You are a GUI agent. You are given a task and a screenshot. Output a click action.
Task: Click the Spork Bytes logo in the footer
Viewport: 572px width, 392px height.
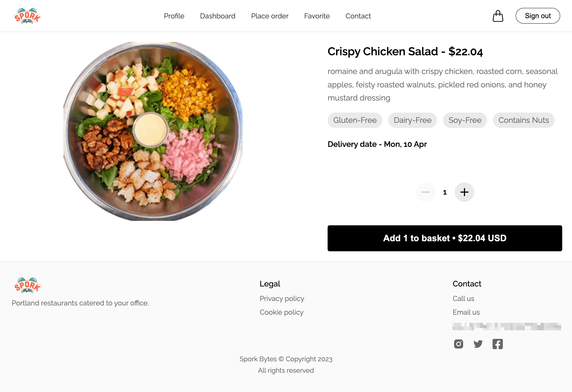click(x=27, y=285)
